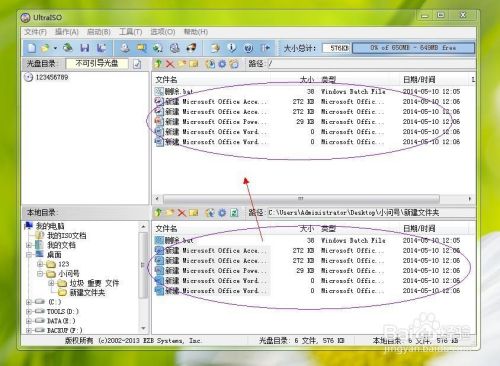The height and width of the screenshot is (366, 500).
Task: Select 我的ISO文档 in local tree
Action: [x=67, y=236]
